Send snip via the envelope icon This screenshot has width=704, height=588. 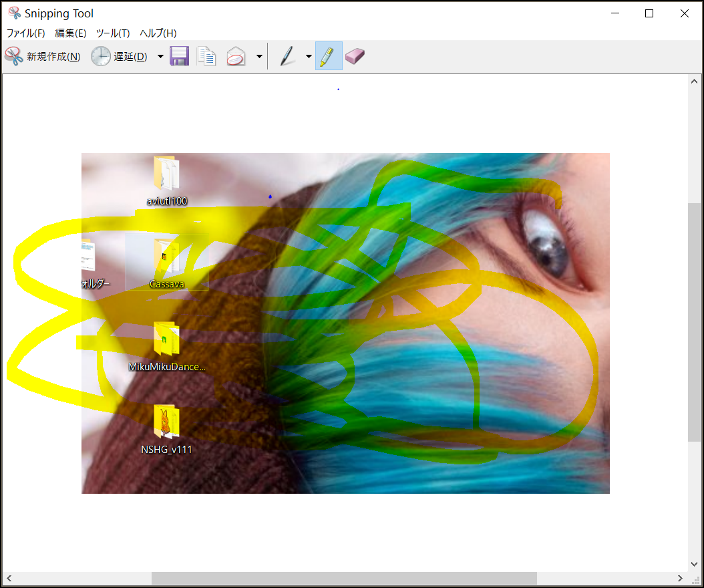[236, 57]
